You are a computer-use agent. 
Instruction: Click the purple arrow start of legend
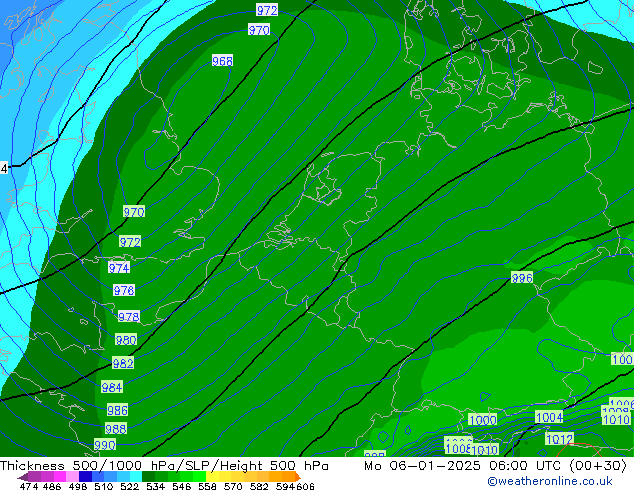(x=22, y=477)
